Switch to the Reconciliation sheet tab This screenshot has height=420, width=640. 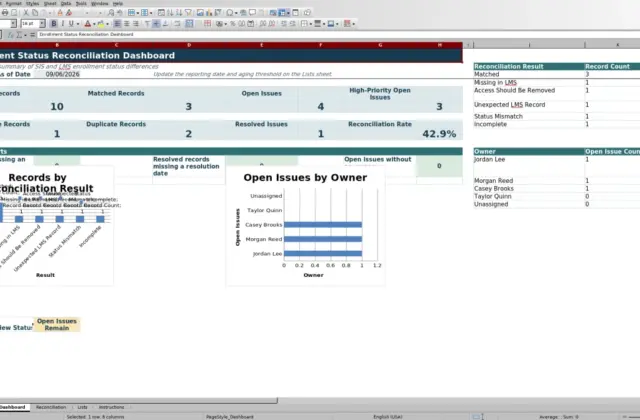coord(51,407)
